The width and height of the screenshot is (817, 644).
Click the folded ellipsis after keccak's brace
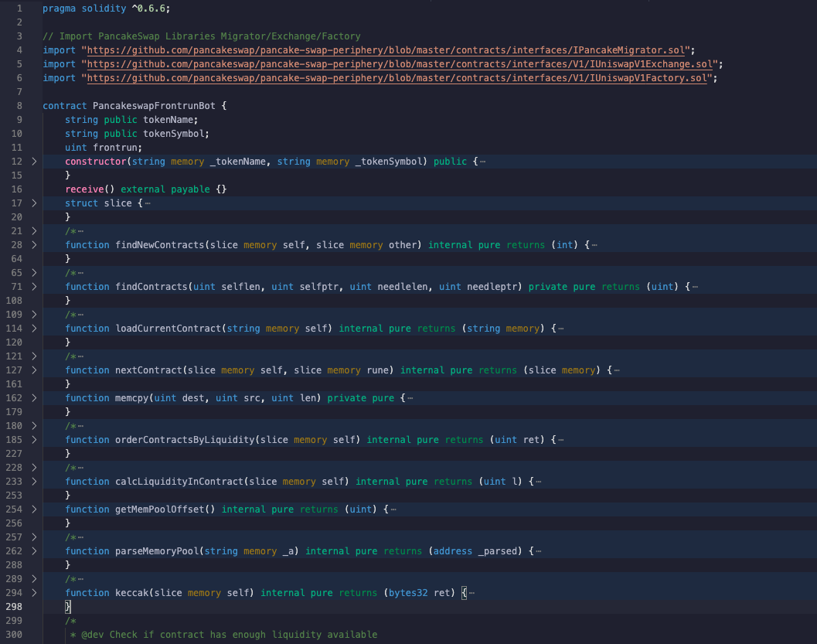coord(471,593)
